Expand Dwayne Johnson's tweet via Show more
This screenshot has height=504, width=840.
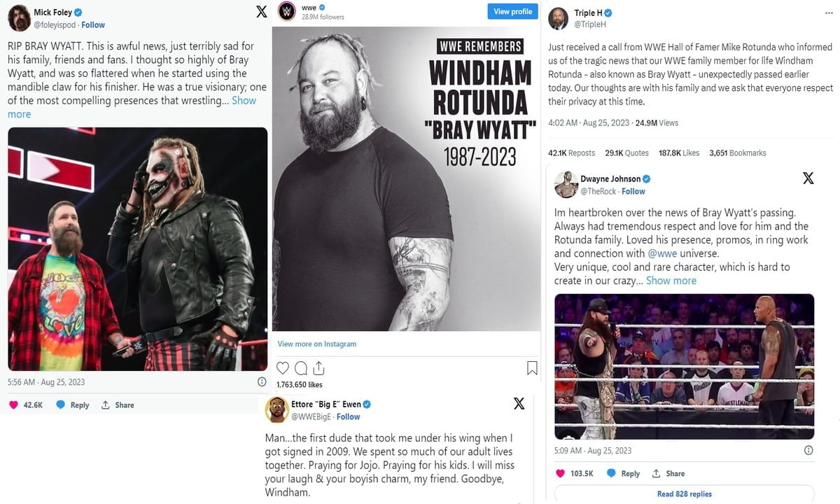pos(671,281)
